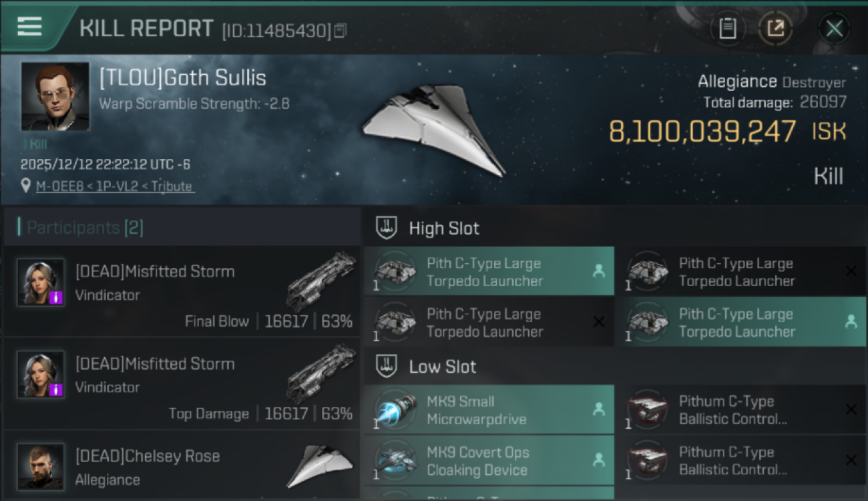Screen dimensions: 868x501
Task: Click the Vindicator ship icon in Final Blow row
Action: point(321,281)
